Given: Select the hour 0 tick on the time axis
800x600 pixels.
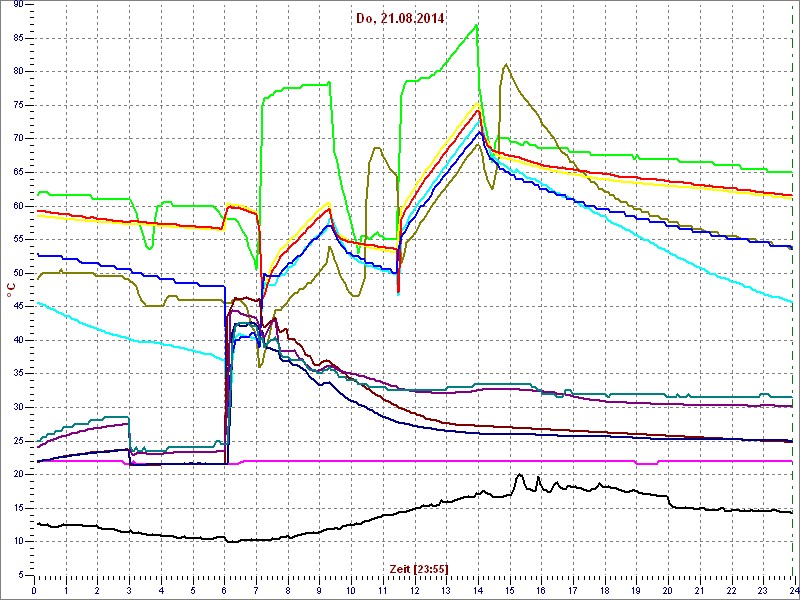Looking at the screenshot, I should point(35,590).
